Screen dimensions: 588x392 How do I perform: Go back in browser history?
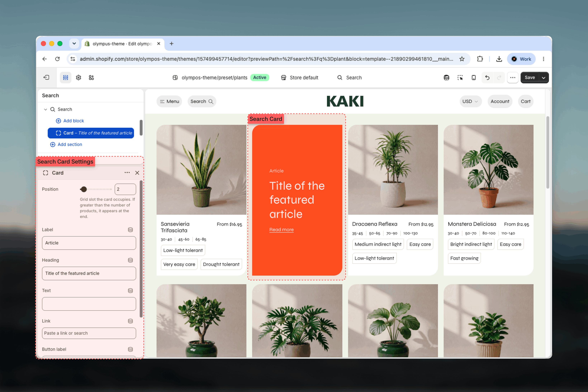[x=44, y=59]
